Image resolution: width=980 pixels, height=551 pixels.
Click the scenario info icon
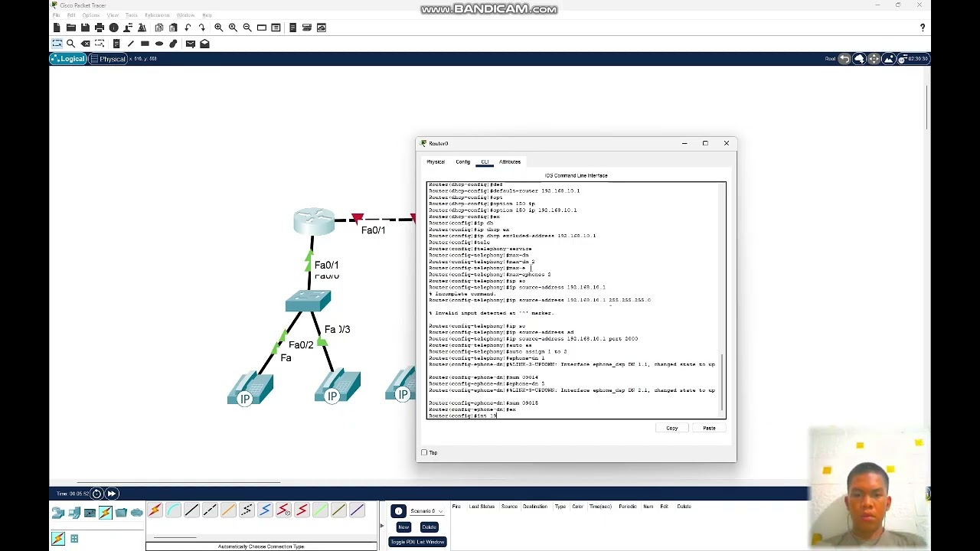click(x=398, y=511)
